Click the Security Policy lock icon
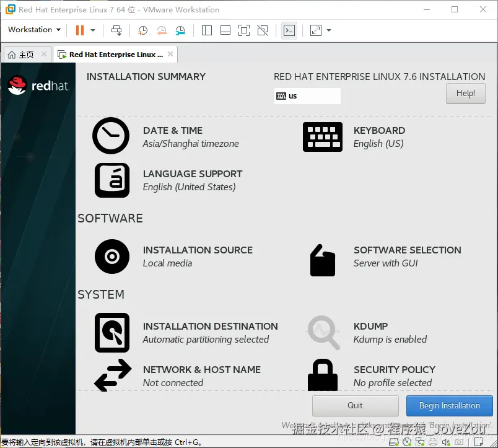Viewport: 498px width, 448px height. click(x=322, y=375)
